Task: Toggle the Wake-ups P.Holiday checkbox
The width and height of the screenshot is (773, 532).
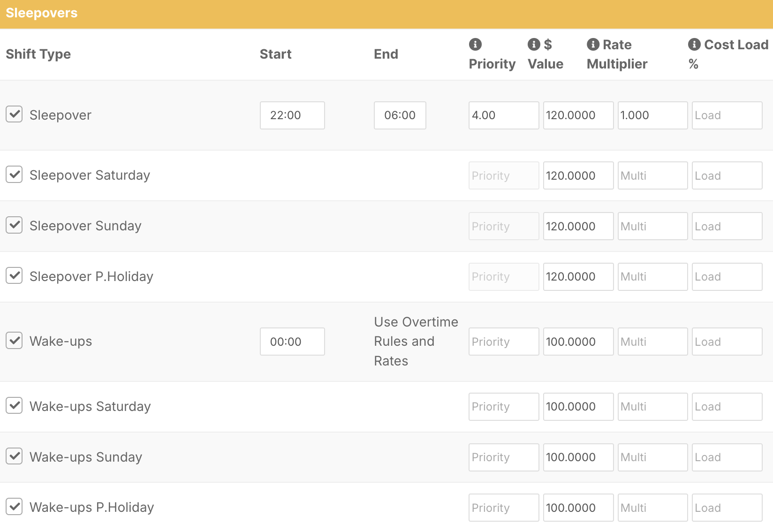Action: [x=14, y=507]
